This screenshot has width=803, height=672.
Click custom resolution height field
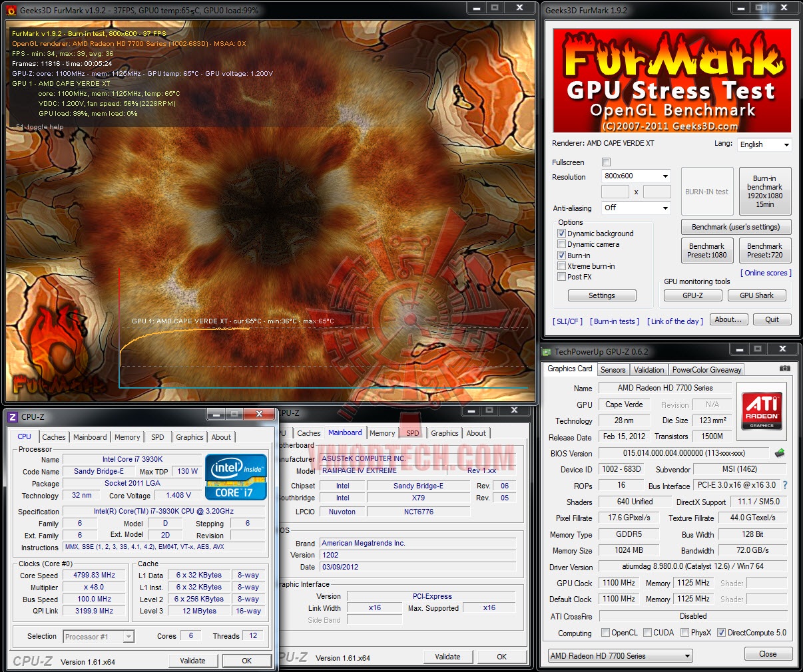tap(657, 192)
